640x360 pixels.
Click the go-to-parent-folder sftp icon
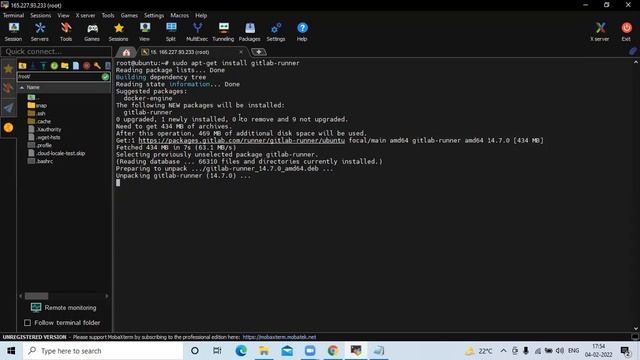[22, 66]
